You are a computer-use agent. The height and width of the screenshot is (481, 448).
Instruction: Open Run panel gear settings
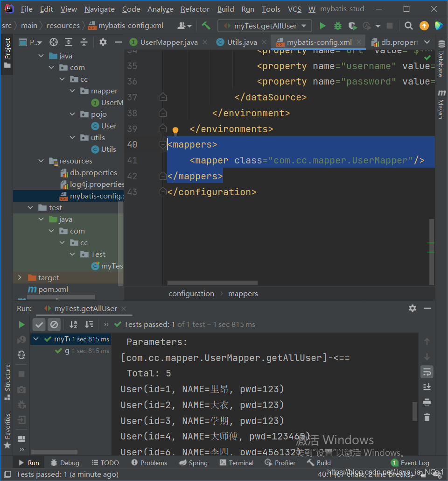pos(413,308)
